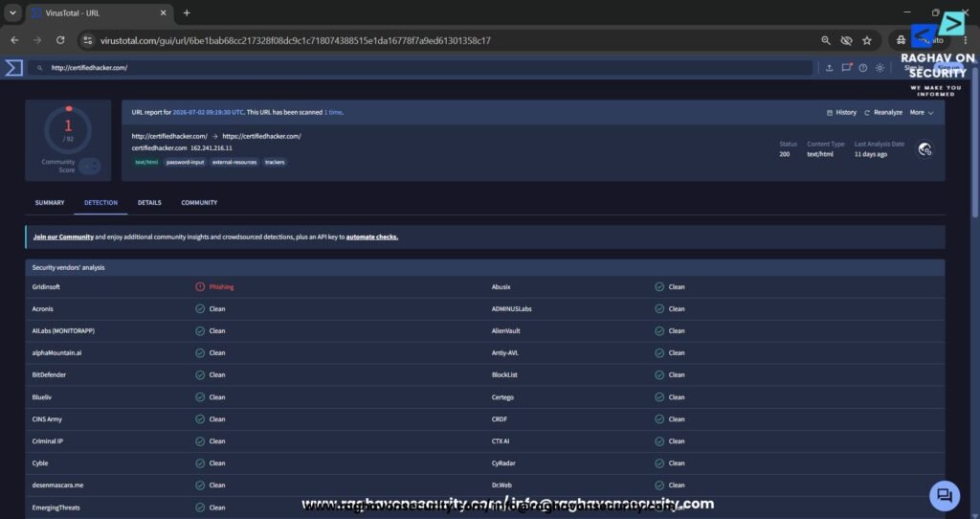Click the AlienVault vendor name

coord(505,330)
